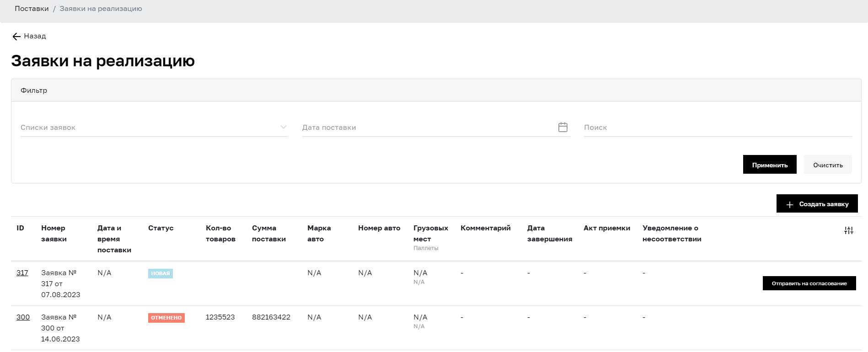Click Номер авто column header
The height and width of the screenshot is (352, 868).
pos(379,228)
